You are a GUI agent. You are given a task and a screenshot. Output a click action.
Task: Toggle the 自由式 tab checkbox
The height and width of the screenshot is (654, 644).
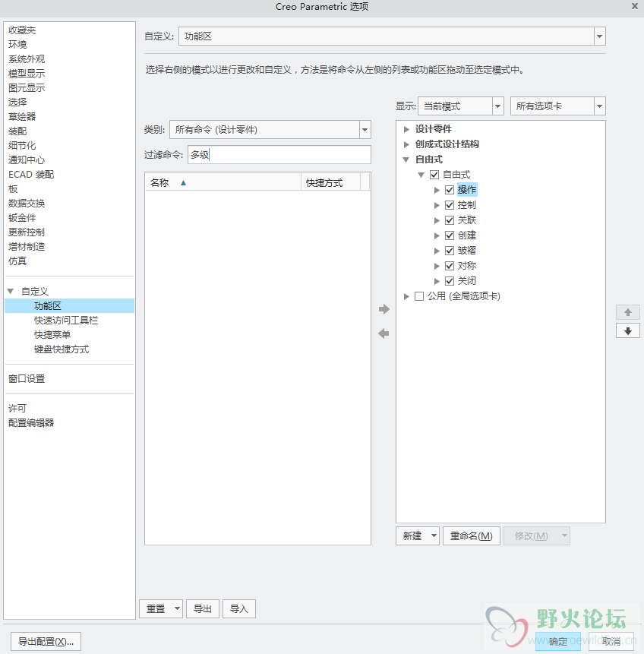click(x=434, y=175)
